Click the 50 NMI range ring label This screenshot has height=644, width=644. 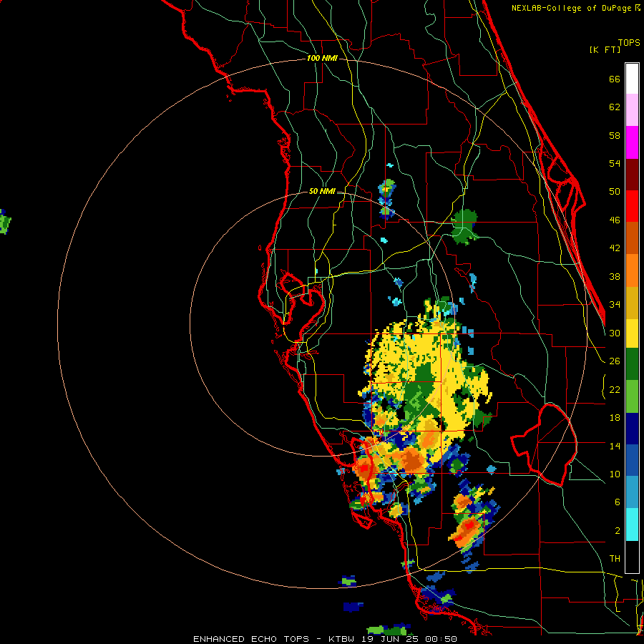(322, 191)
